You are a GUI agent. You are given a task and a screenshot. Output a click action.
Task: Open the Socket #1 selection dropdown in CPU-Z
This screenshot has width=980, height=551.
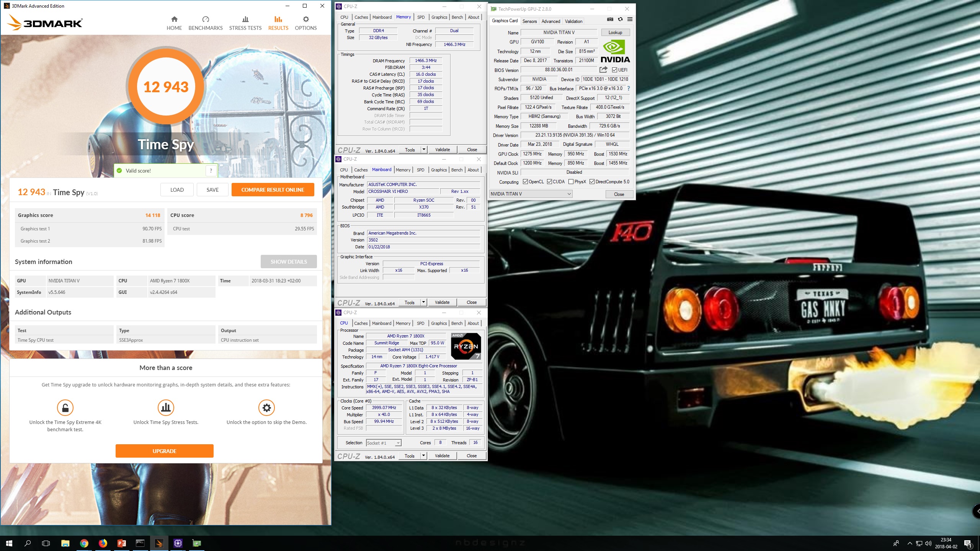(384, 443)
